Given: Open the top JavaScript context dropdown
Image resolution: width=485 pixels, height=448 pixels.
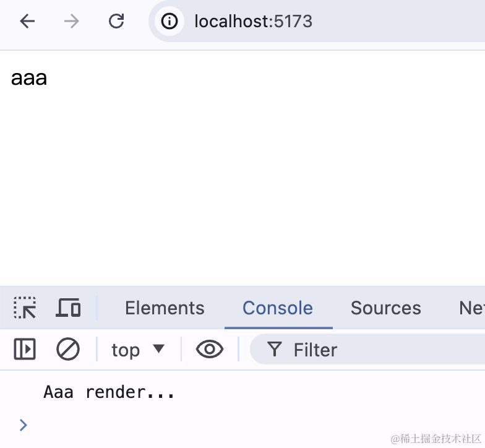Looking at the screenshot, I should pos(138,350).
